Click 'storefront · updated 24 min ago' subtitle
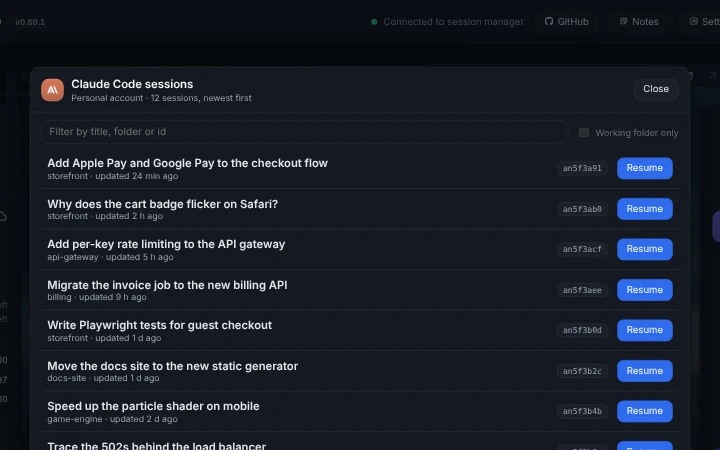 (112, 176)
